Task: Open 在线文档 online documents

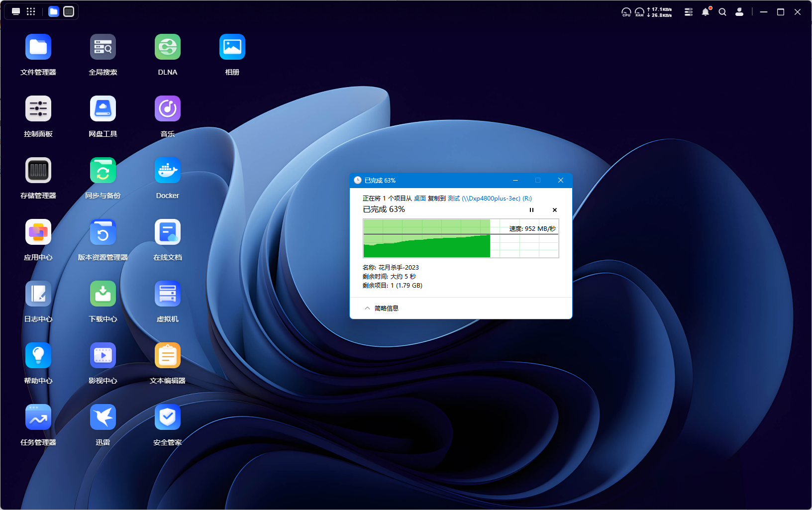Action: 168,232
